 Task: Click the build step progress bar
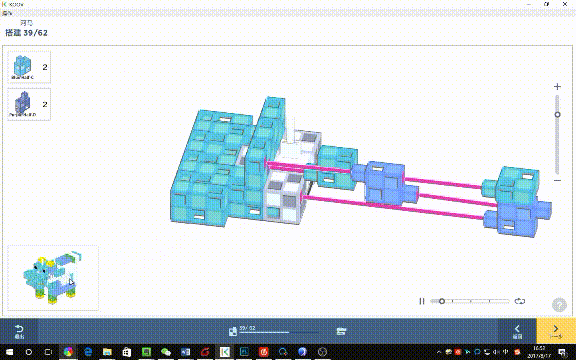(x=279, y=332)
